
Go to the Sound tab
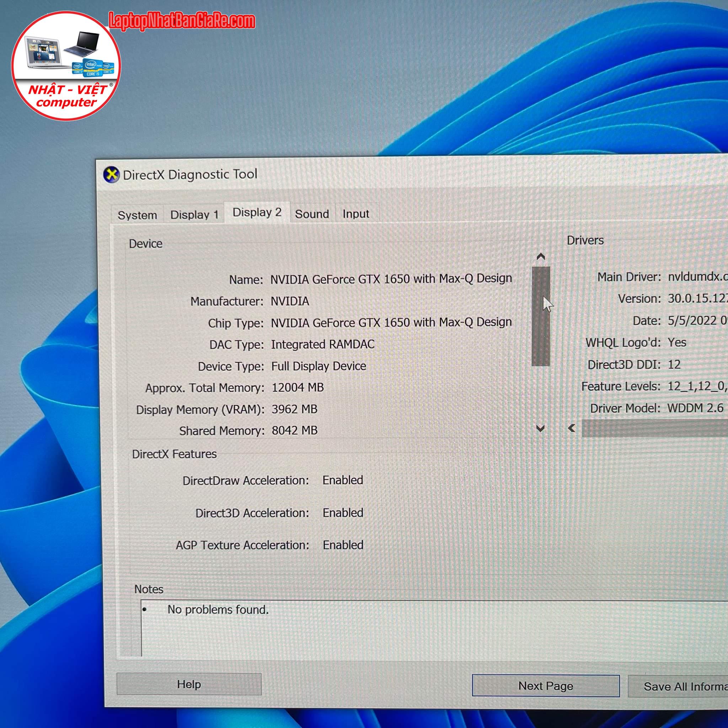[312, 214]
